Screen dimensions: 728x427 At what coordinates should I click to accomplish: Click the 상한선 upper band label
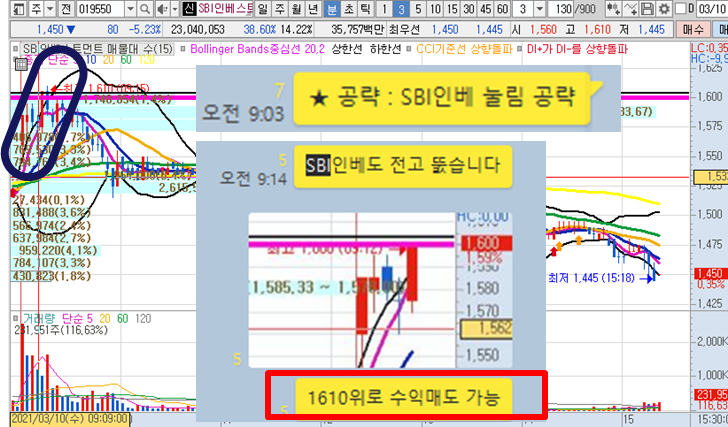[x=346, y=48]
